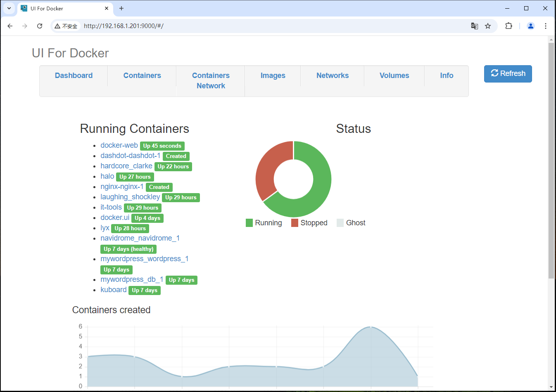Open the mywordpress_db_1 container link
The image size is (556, 392).
[x=132, y=279]
